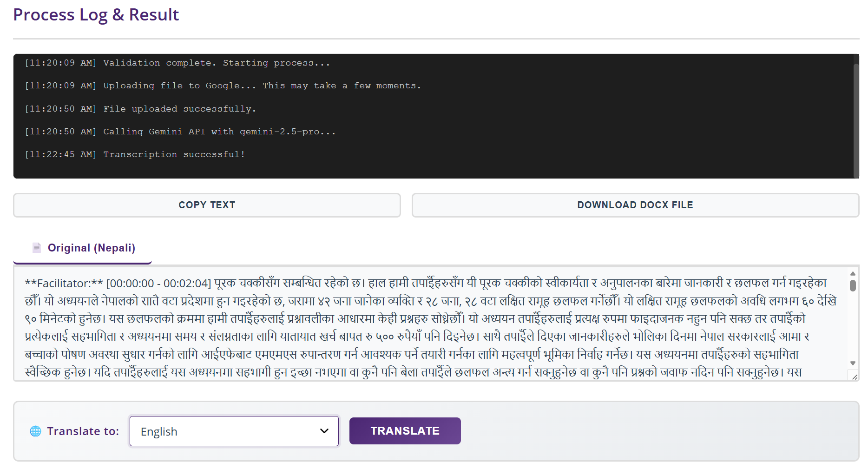Select the Original (Nepali) tab
The image size is (868, 476).
(x=83, y=248)
